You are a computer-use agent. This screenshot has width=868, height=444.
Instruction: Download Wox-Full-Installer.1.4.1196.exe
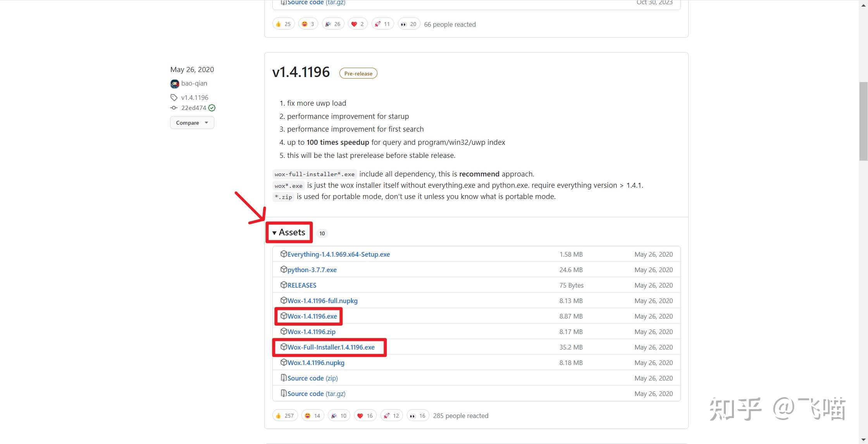coord(331,347)
